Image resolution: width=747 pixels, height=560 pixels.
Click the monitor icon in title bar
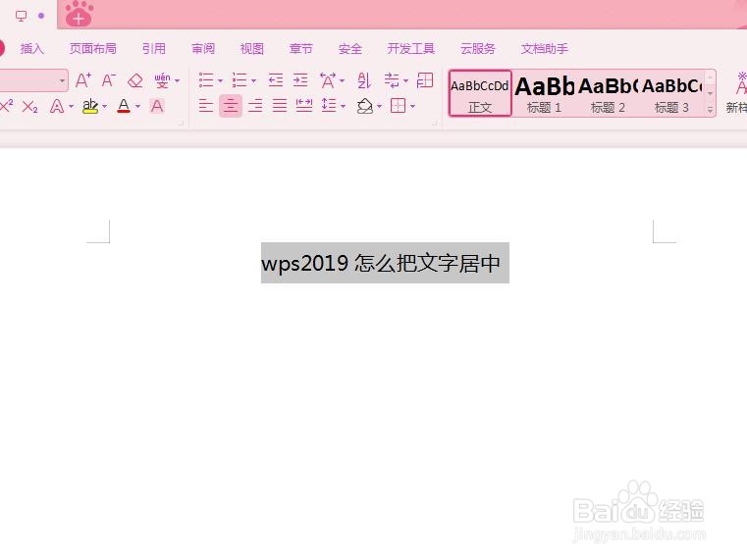21,16
